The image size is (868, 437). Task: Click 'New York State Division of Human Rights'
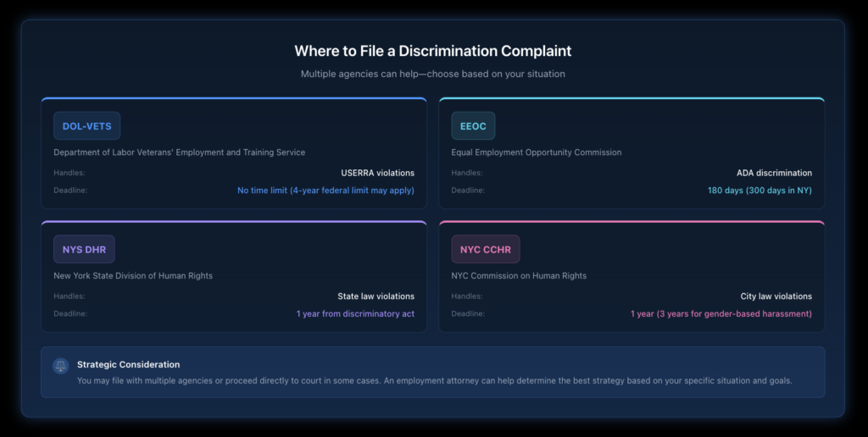pyautogui.click(x=133, y=275)
